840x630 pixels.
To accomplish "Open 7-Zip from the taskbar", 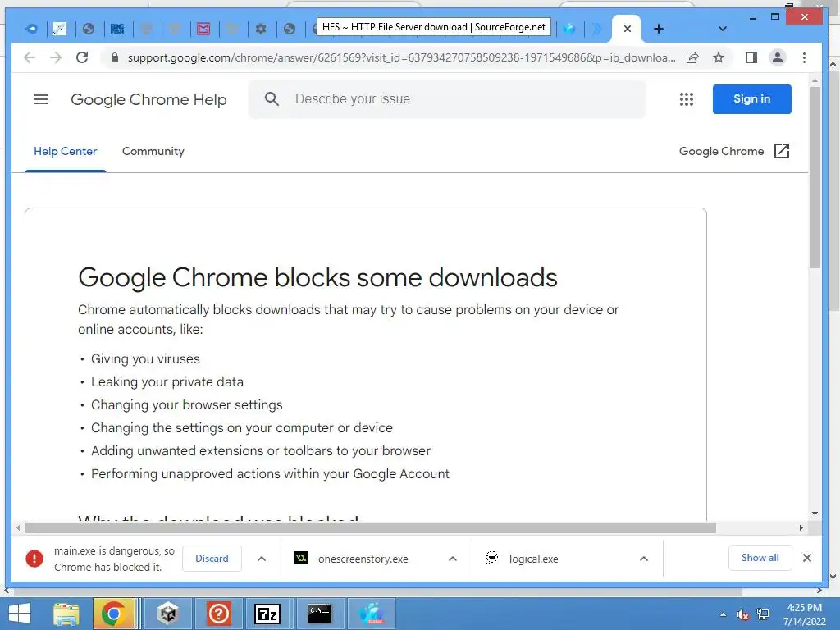I will coord(267,614).
